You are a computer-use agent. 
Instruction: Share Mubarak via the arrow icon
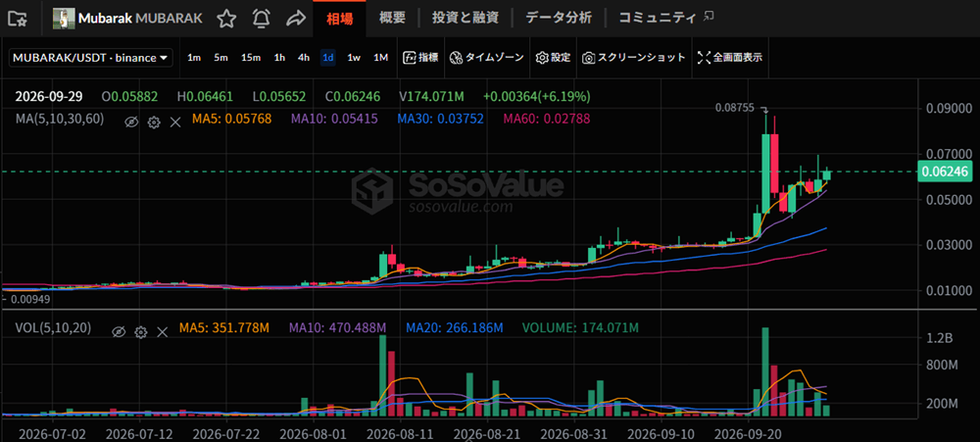coord(295,19)
